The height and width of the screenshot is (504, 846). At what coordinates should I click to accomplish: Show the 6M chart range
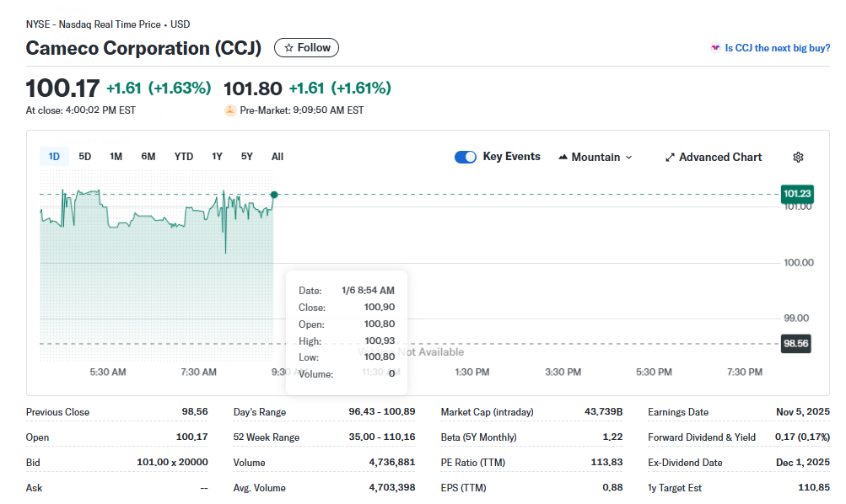pyautogui.click(x=148, y=157)
